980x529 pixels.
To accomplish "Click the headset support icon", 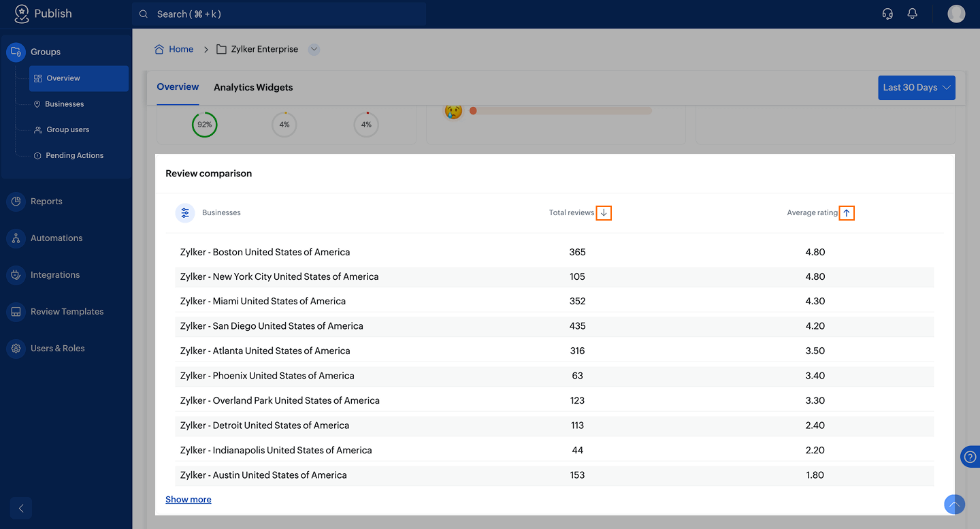I will coord(887,14).
